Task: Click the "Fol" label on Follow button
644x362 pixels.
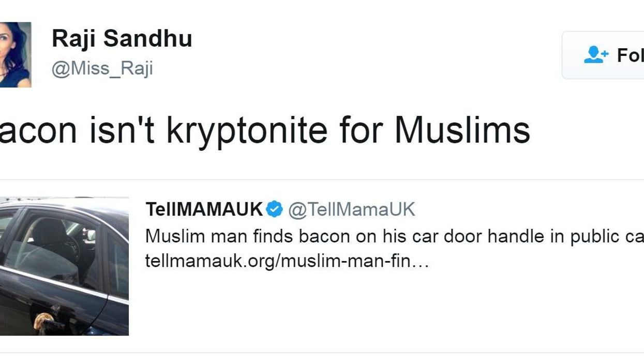Action: [630, 55]
